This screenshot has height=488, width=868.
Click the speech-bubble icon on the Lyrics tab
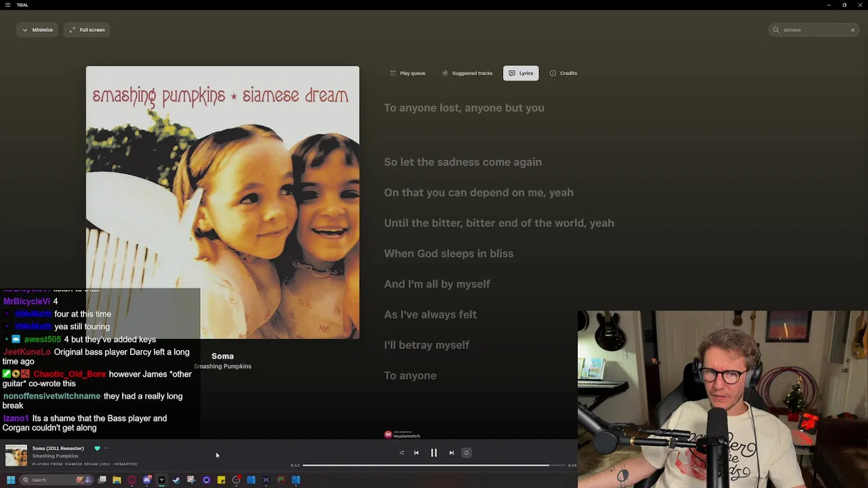(512, 73)
